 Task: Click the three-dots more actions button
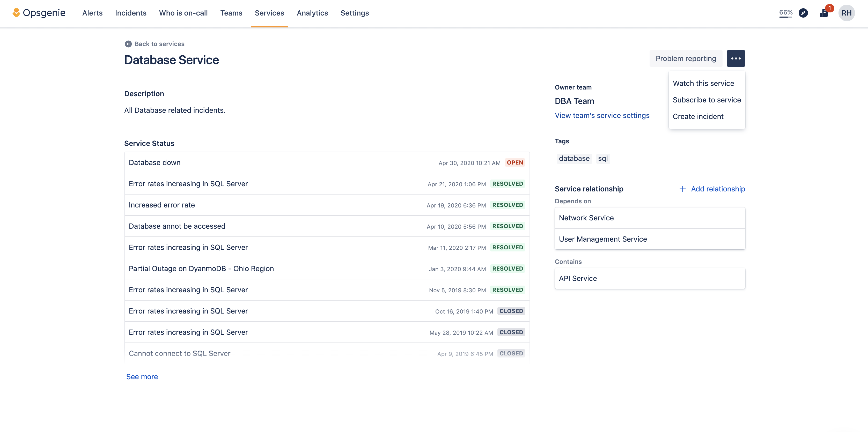pos(735,58)
